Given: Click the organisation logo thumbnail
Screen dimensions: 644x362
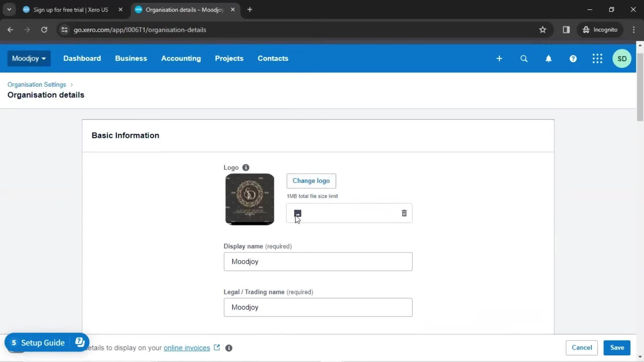Looking at the screenshot, I should [250, 199].
